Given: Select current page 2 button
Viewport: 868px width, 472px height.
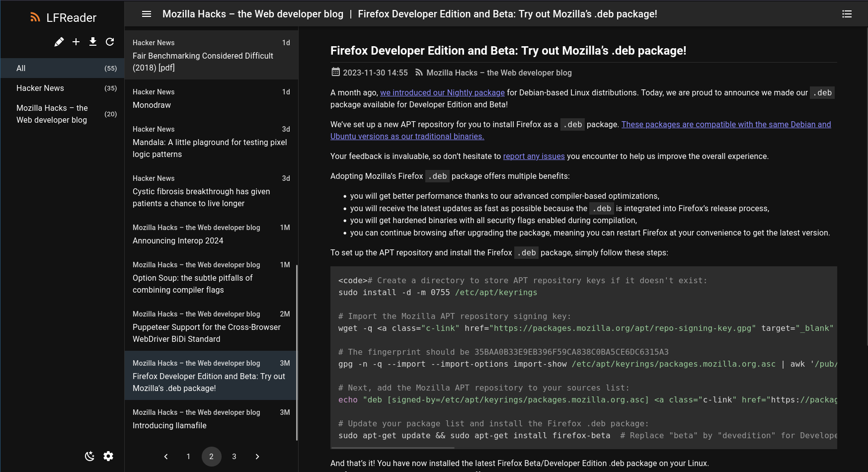Looking at the screenshot, I should 211,457.
